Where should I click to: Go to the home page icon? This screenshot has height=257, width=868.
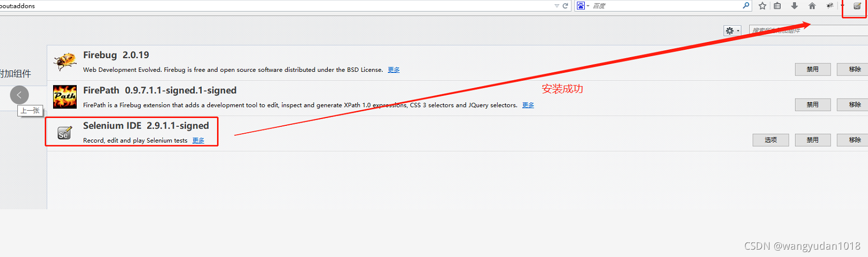point(812,6)
